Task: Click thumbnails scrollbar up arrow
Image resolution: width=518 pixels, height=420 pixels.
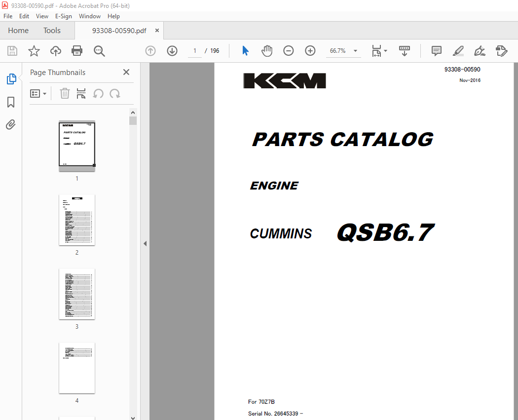Action: click(133, 113)
